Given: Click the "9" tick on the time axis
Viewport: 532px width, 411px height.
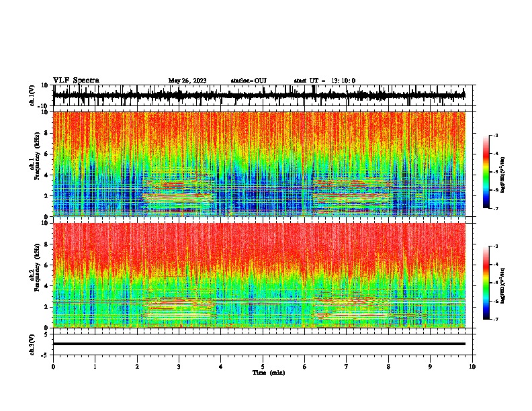Looking at the screenshot, I should click(430, 367).
